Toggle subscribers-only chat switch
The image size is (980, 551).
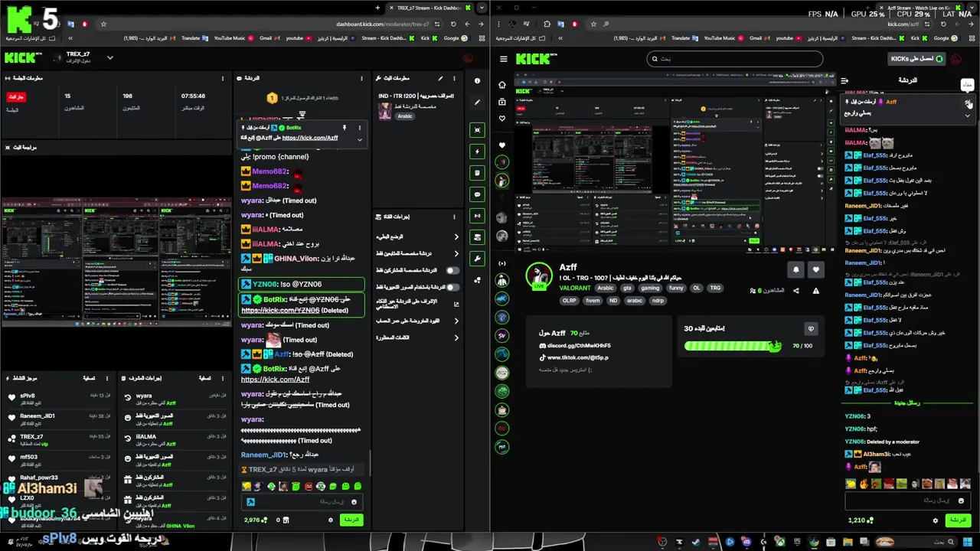[452, 270]
